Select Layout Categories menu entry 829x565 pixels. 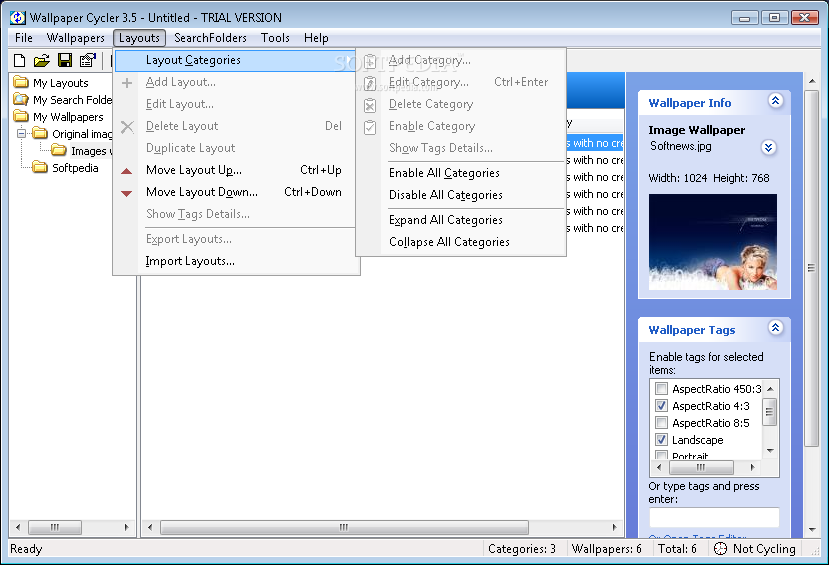(x=236, y=60)
